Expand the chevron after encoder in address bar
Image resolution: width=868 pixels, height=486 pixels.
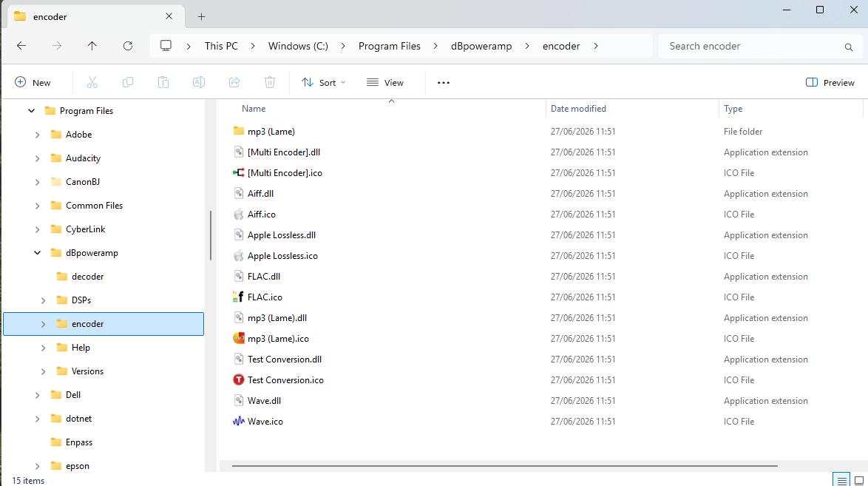pyautogui.click(x=596, y=46)
